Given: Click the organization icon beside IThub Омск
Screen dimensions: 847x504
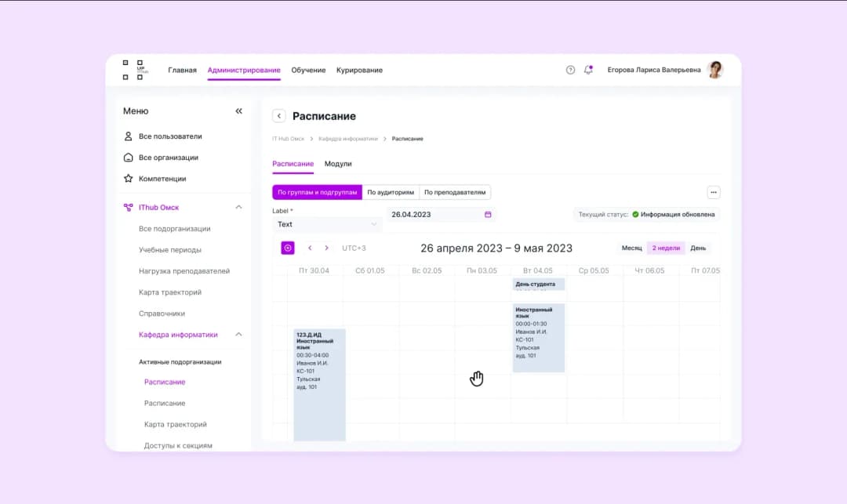Looking at the screenshot, I should [x=128, y=207].
